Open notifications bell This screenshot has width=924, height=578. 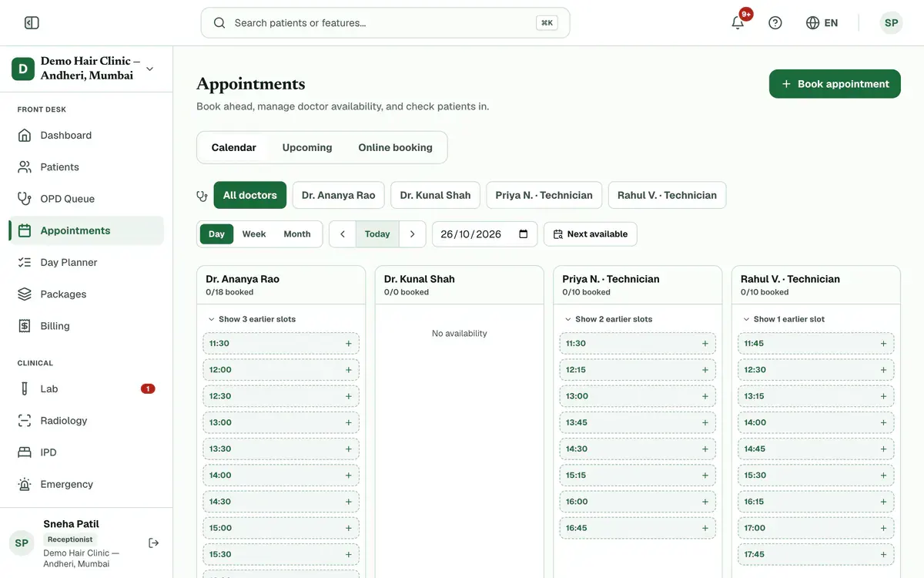(x=738, y=23)
